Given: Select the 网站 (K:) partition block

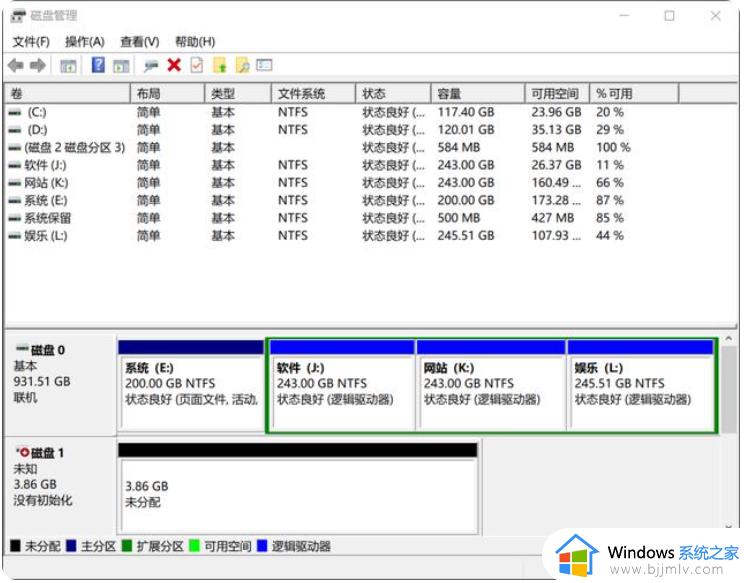Looking at the screenshot, I should pyautogui.click(x=491, y=385).
